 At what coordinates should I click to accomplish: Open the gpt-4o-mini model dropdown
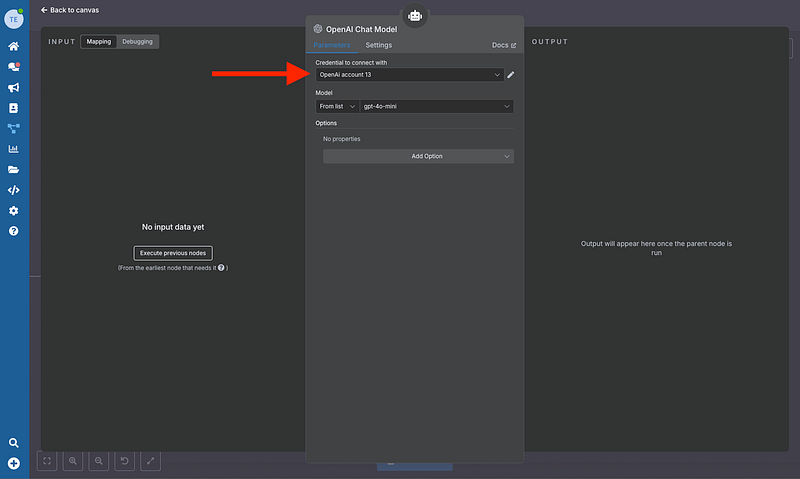point(437,106)
